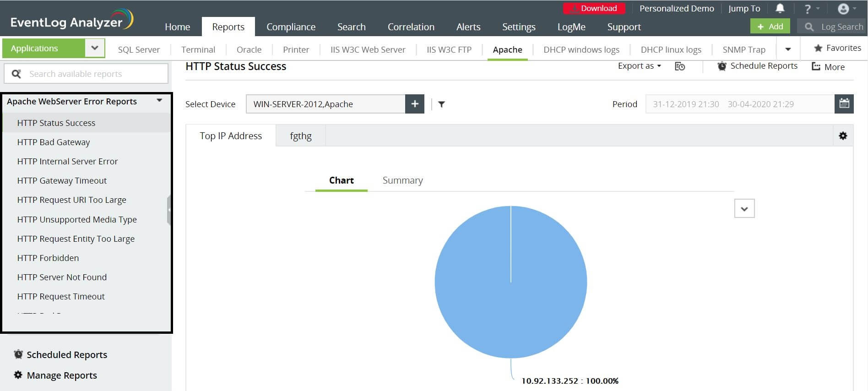Screen dimensions: 868x391
Task: Open the notifications bell
Action: [780, 8]
